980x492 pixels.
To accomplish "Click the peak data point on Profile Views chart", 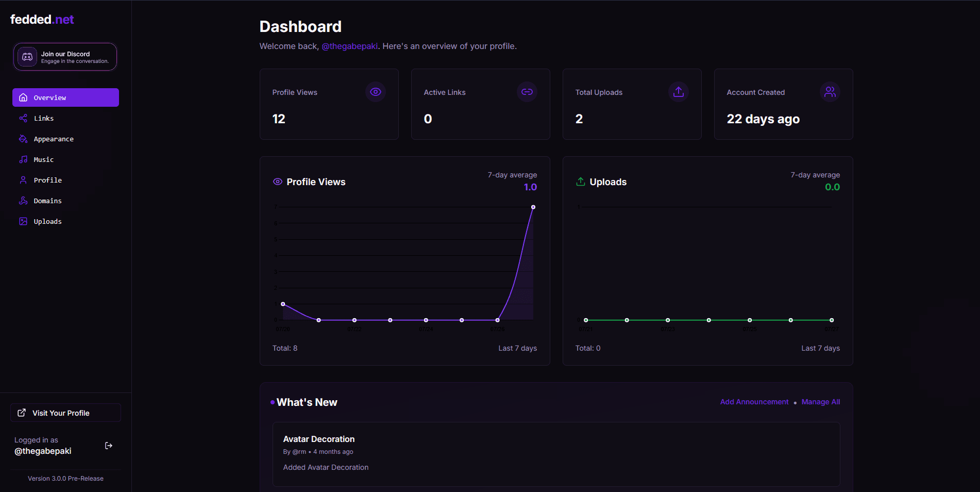I will coord(533,207).
